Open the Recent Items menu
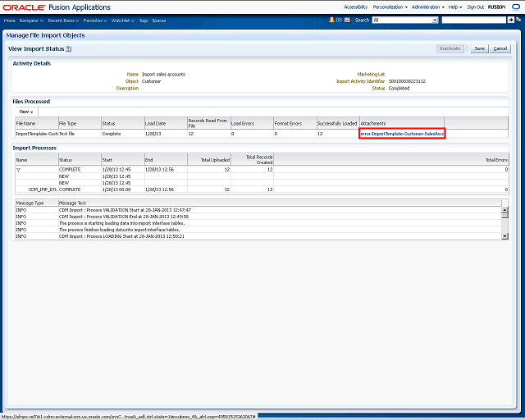This screenshot has height=420, width=525. coord(63,19)
